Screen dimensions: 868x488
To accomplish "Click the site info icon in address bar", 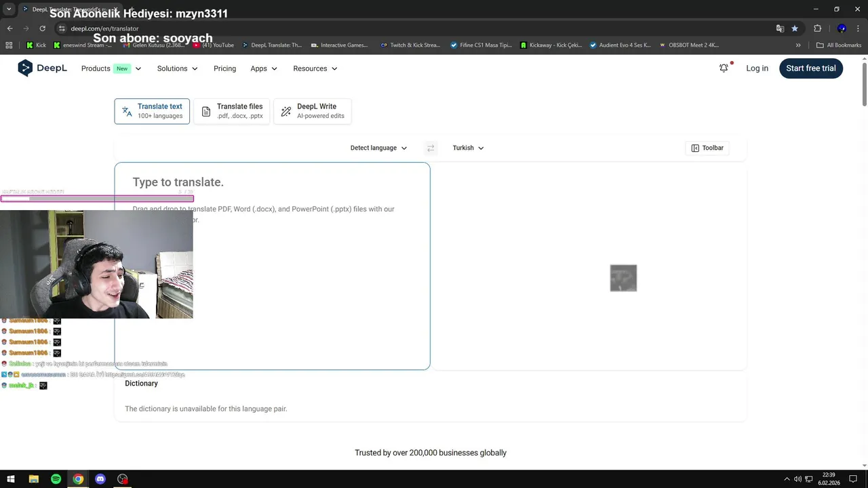I will (62, 28).
